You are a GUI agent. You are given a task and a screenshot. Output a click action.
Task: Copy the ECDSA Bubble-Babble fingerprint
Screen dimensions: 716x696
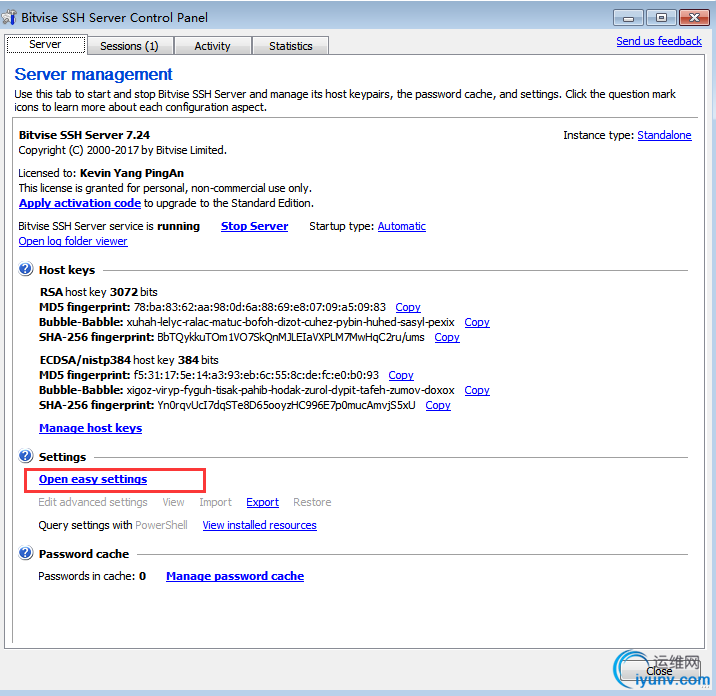477,390
